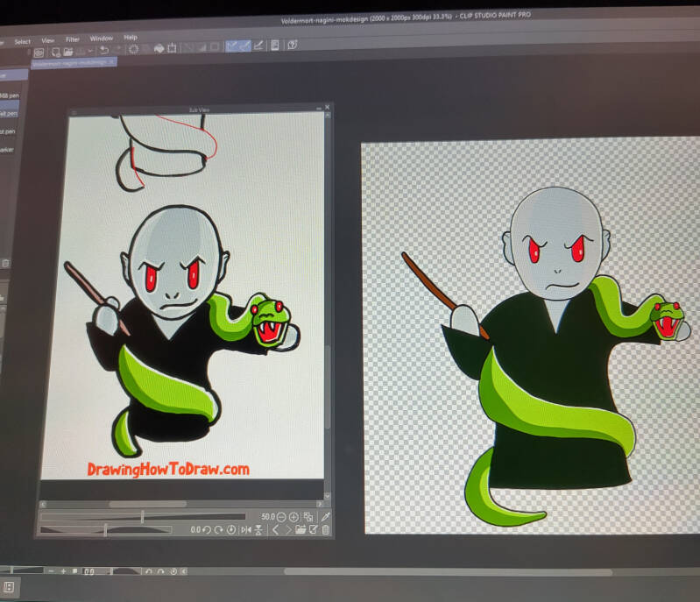Click the Voldemort drawing on main canvas
The image size is (700, 602).
tap(548, 357)
